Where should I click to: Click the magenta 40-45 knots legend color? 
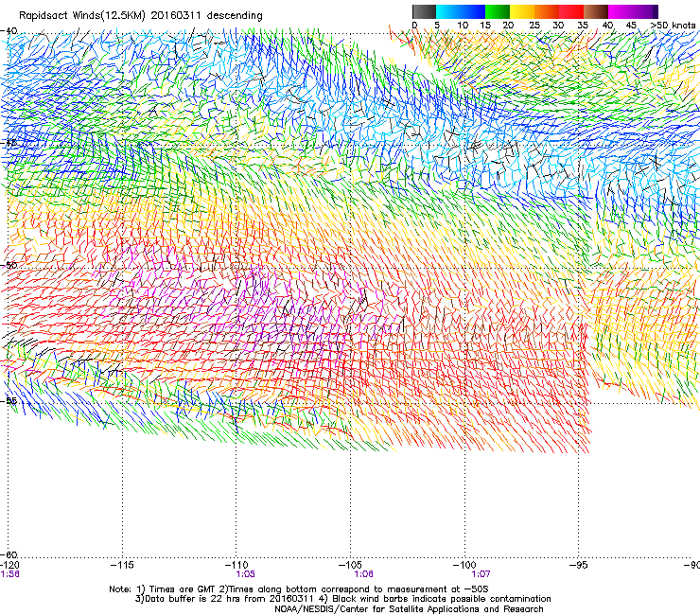pos(621,11)
